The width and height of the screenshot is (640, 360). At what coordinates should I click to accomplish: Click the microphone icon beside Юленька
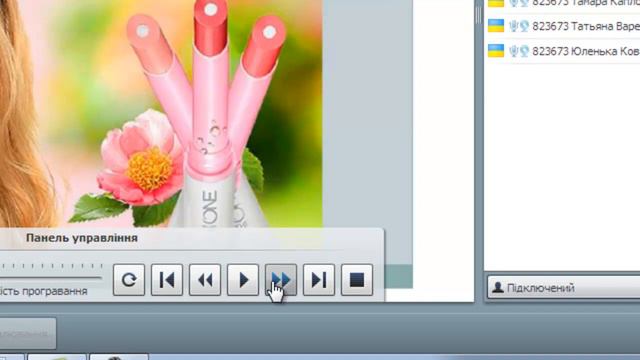(513, 51)
